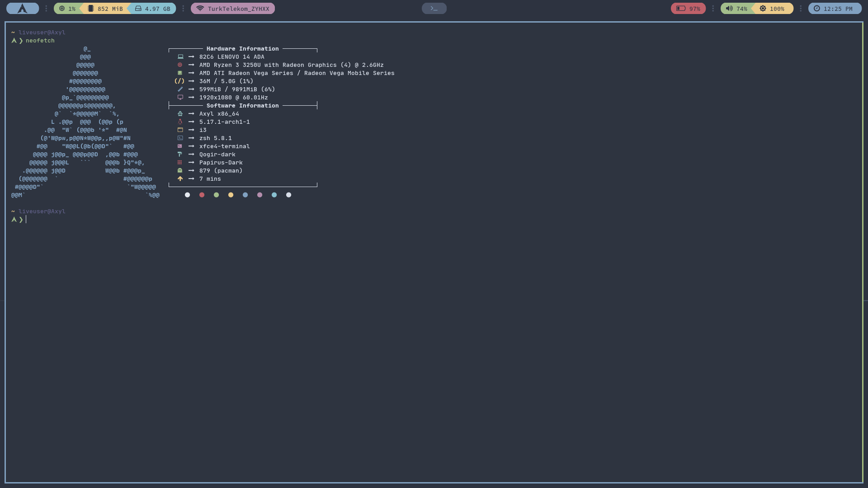868x488 pixels.
Task: Click the 97% battery indicator
Action: [x=688, y=9]
